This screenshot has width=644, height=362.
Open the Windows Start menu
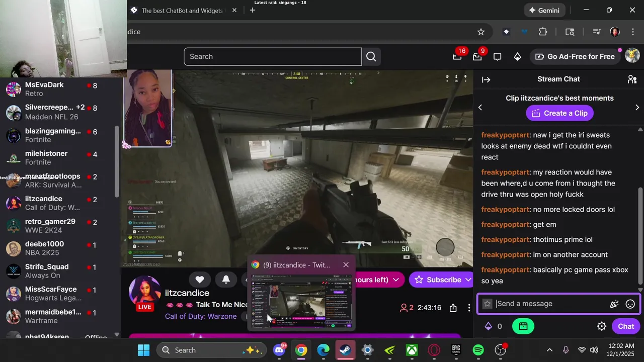click(143, 350)
